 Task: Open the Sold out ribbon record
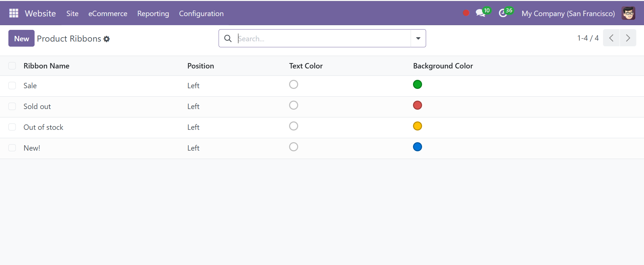pyautogui.click(x=37, y=106)
